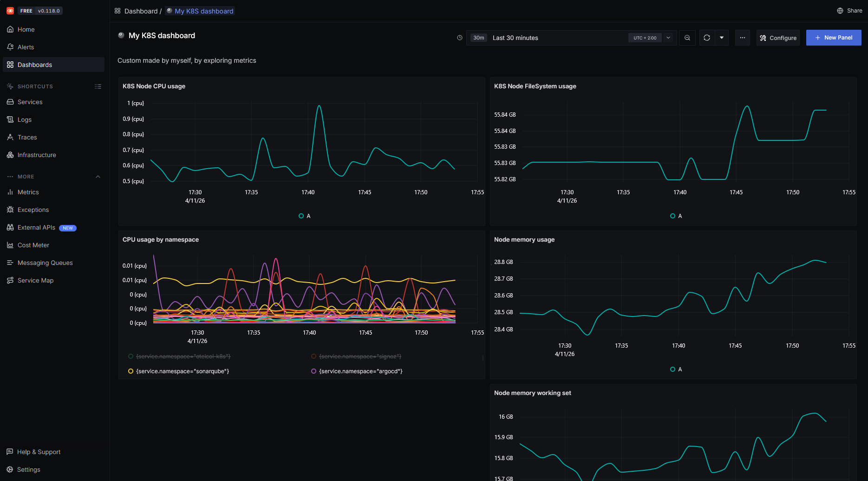
Task: Click the New Panel button
Action: click(x=833, y=38)
